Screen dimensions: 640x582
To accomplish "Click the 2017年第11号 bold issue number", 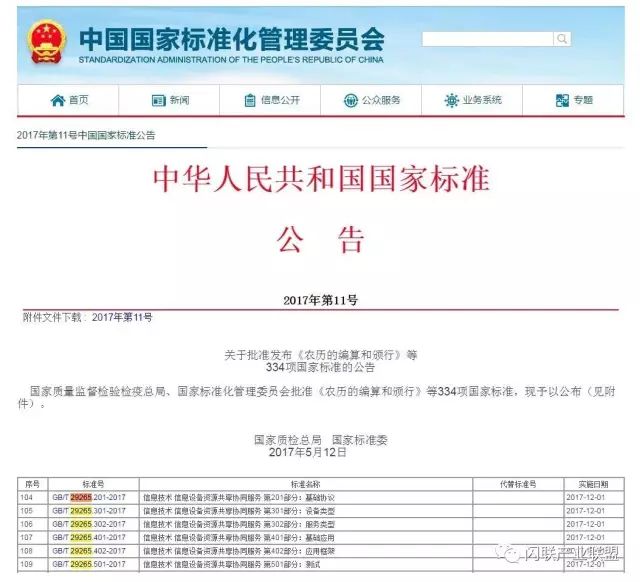I will point(320,300).
